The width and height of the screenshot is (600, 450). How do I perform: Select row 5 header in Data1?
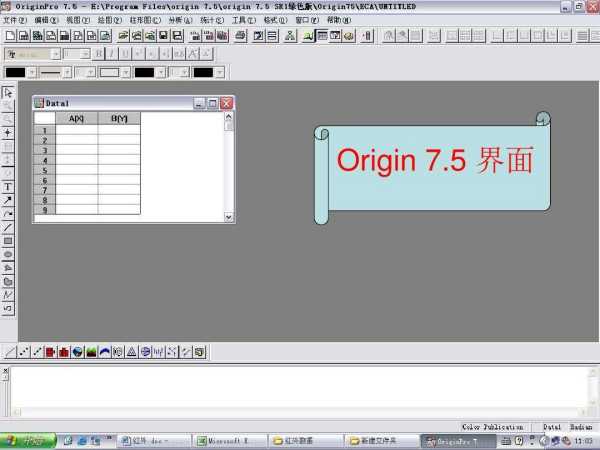pyautogui.click(x=45, y=170)
